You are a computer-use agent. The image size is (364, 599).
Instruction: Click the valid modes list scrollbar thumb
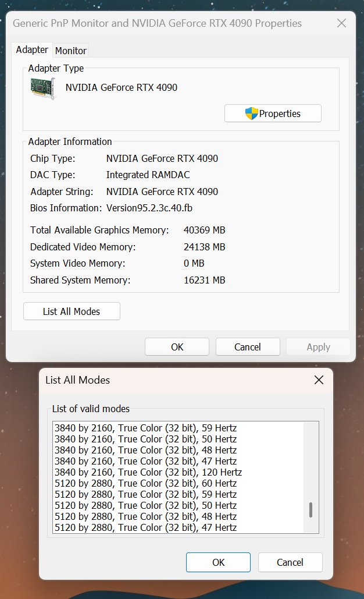click(x=311, y=510)
